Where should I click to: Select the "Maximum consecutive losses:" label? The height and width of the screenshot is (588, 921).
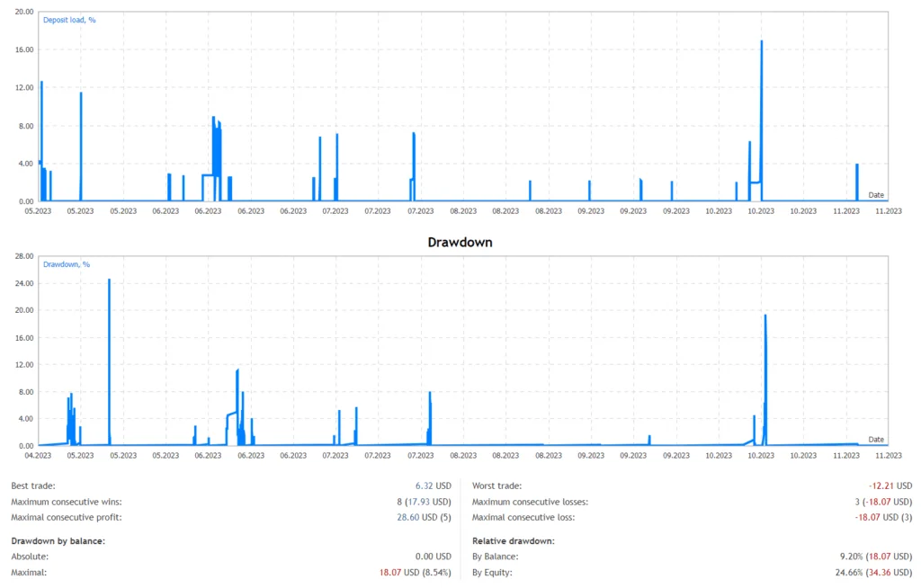pos(530,502)
